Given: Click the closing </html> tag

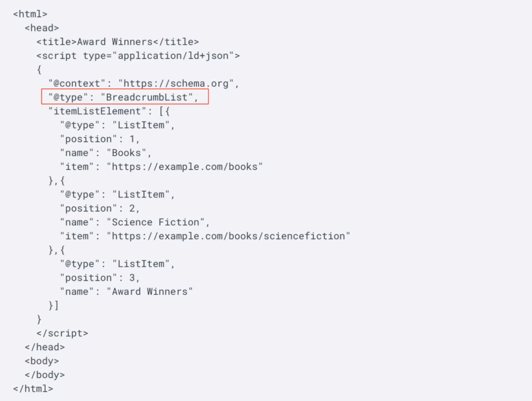Looking at the screenshot, I should click(33, 389).
